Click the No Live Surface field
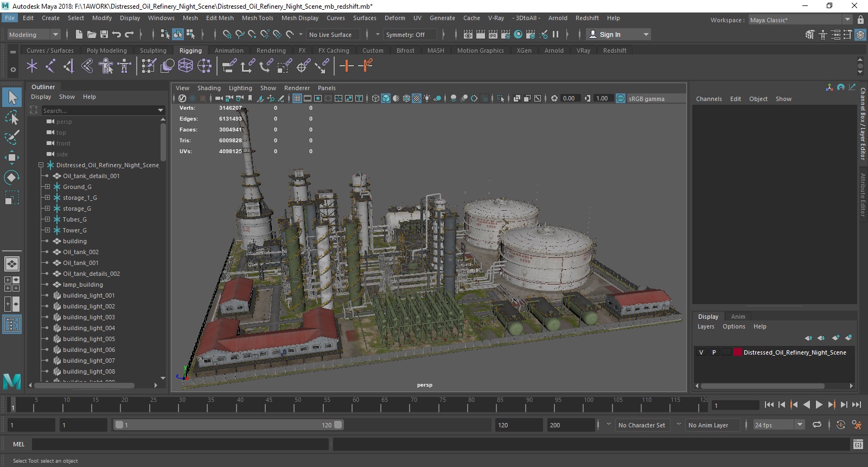868x467 pixels. (330, 34)
